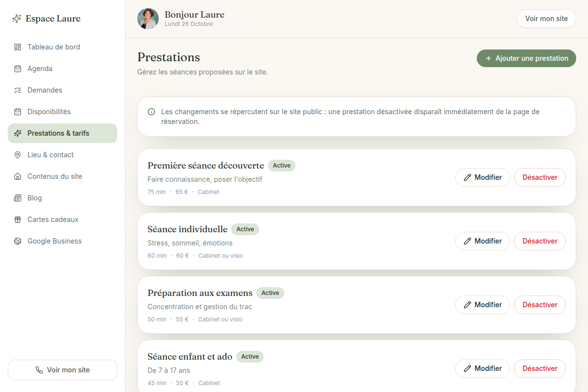The width and height of the screenshot is (588, 392).
Task: Click the Active badge on Première séance découverte
Action: pyautogui.click(x=282, y=166)
